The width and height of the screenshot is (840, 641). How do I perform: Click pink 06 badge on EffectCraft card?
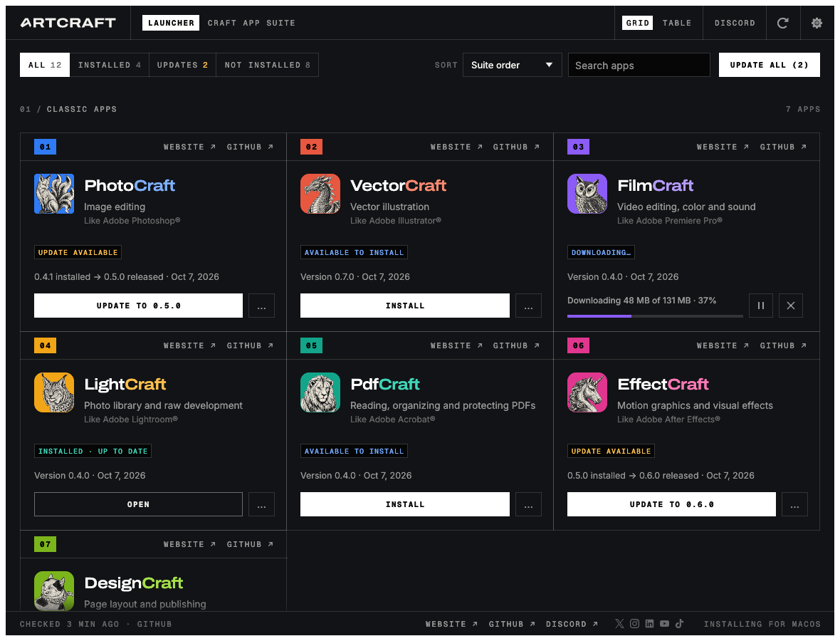[x=578, y=345]
